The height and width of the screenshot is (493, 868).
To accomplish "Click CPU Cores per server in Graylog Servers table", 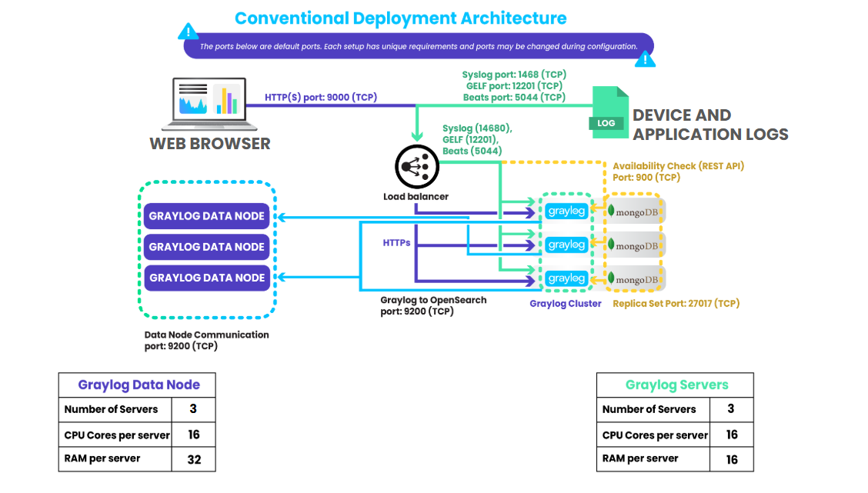I will click(655, 435).
